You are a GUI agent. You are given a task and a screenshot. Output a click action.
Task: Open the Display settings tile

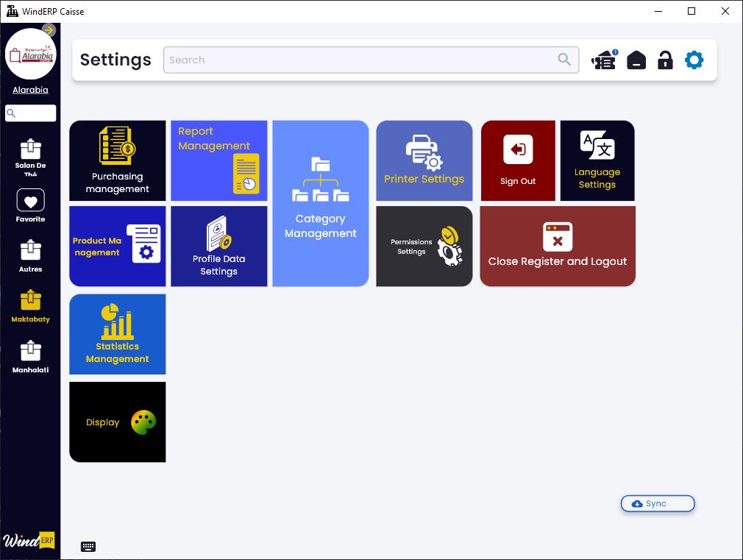click(118, 422)
